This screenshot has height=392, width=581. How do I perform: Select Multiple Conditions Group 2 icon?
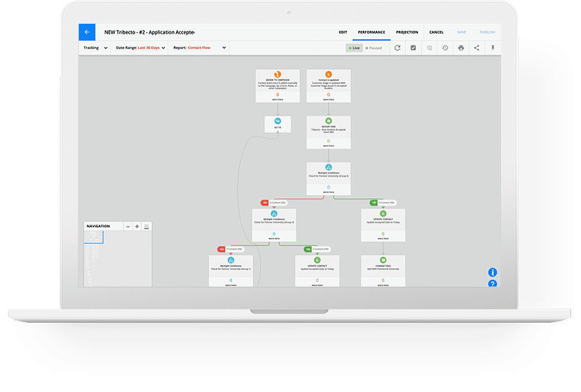coord(274,214)
